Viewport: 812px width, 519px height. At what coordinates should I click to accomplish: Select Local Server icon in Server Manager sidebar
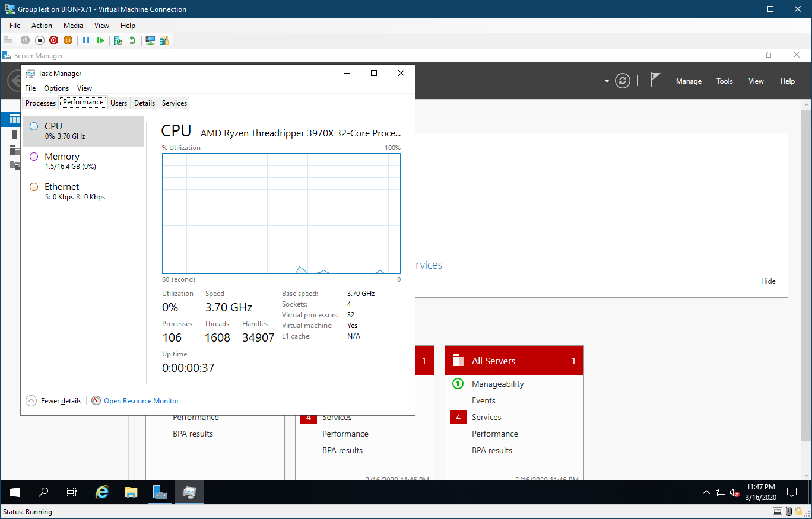15,135
